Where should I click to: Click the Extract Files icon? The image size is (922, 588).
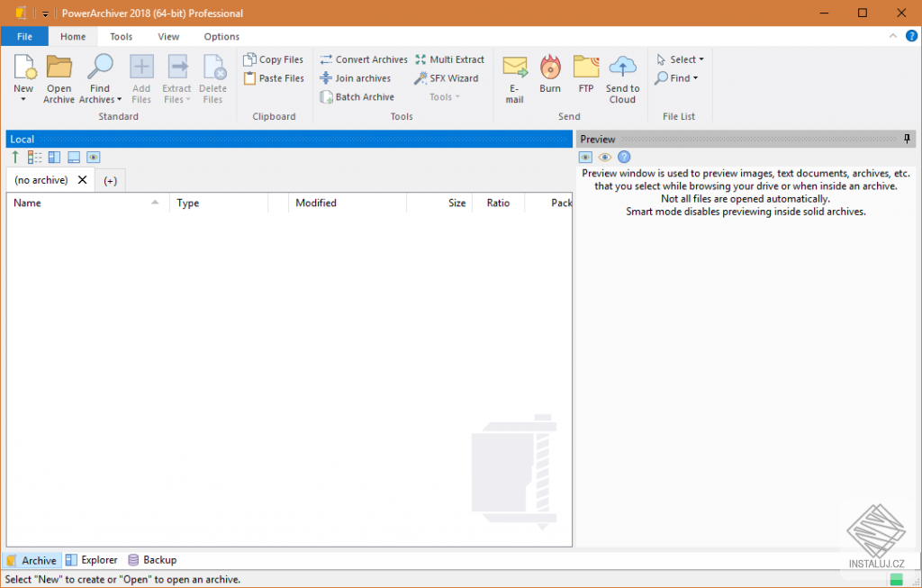tap(177, 67)
